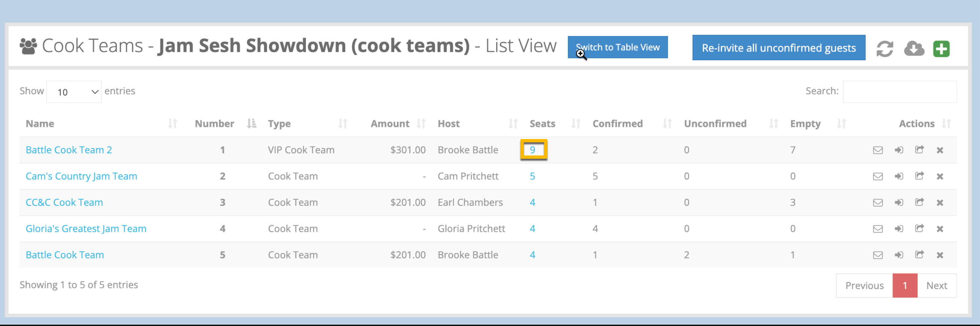Click seats value 4 in Battle Cook Team number 5 row
The height and width of the screenshot is (326, 980).
pyautogui.click(x=533, y=255)
